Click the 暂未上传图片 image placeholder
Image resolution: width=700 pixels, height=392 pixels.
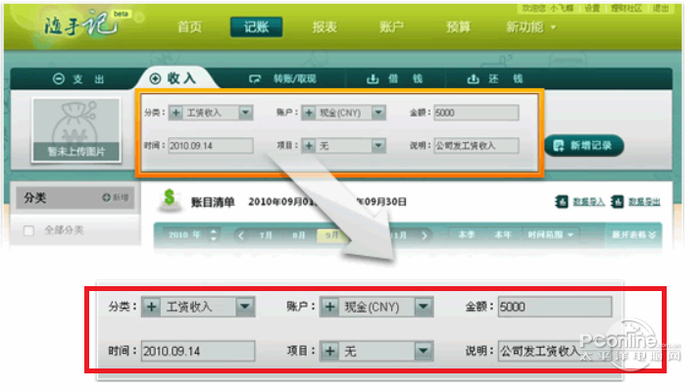77,130
